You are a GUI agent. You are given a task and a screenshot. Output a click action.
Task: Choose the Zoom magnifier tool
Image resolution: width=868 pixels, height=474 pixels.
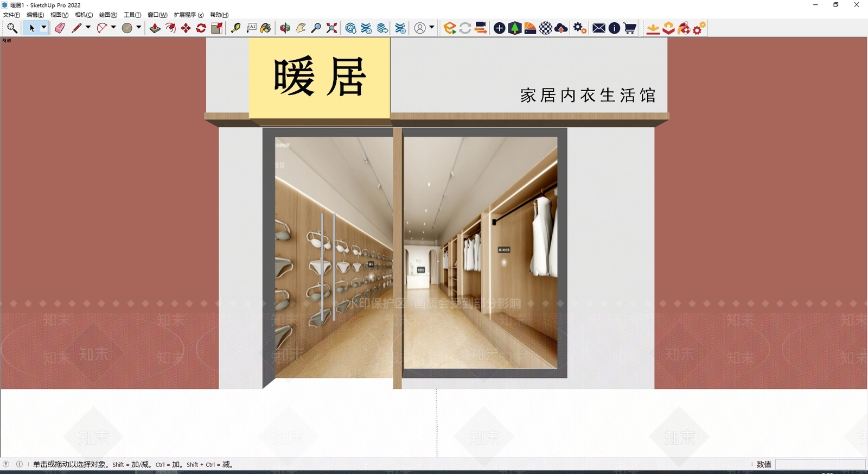click(316, 28)
